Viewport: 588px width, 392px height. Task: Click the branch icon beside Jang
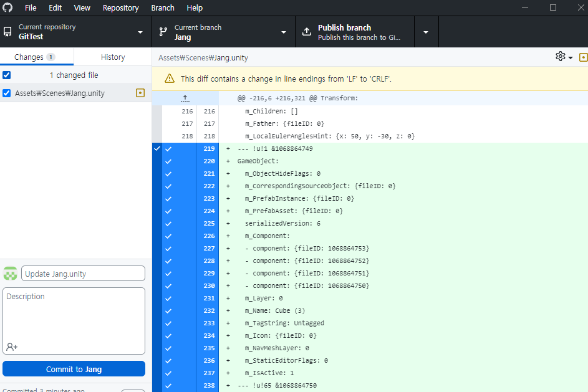click(x=163, y=32)
